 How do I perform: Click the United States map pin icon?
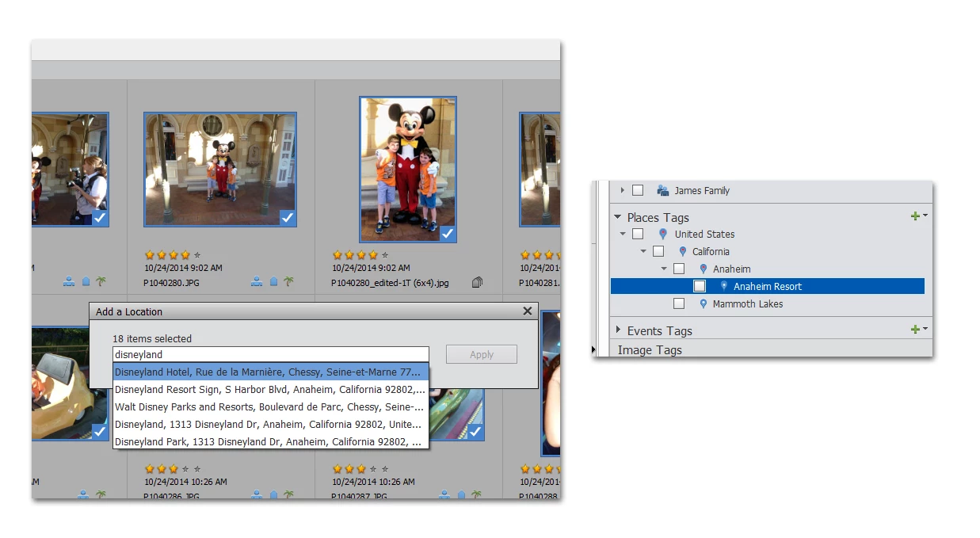click(663, 235)
